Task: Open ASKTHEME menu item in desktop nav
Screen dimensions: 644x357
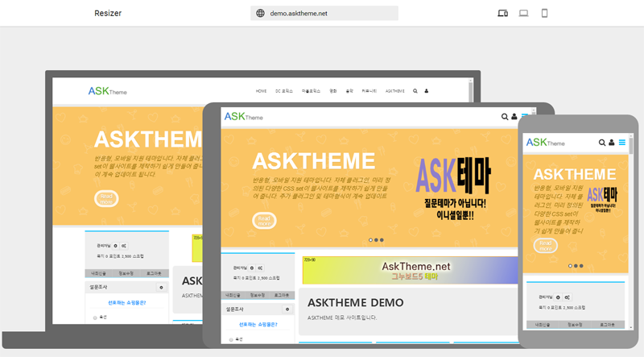Action: 395,91
